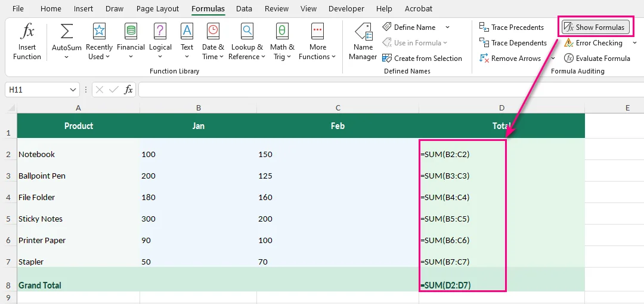Open Recently Used functions
The height and width of the screenshot is (304, 644).
point(99,41)
